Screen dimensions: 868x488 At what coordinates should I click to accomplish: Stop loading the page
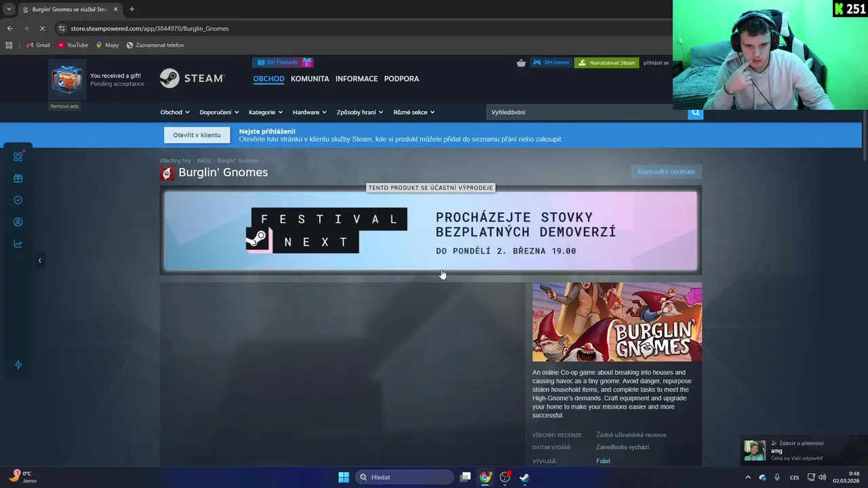tap(42, 28)
